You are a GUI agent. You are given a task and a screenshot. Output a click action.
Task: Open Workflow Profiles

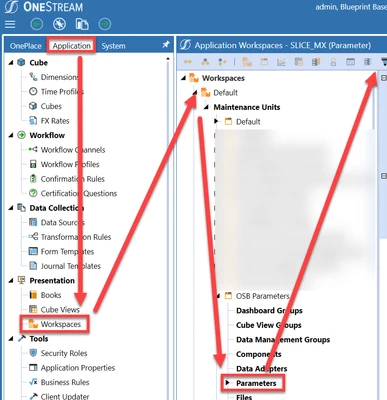tap(70, 164)
